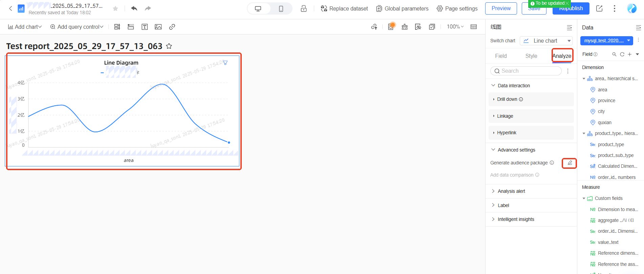Redo the last action

148,8
